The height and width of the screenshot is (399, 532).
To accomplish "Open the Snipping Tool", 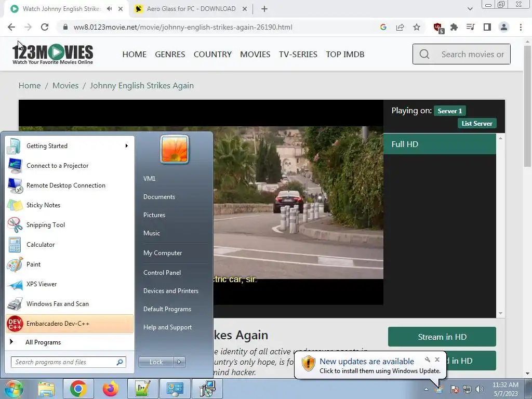I will click(70, 224).
